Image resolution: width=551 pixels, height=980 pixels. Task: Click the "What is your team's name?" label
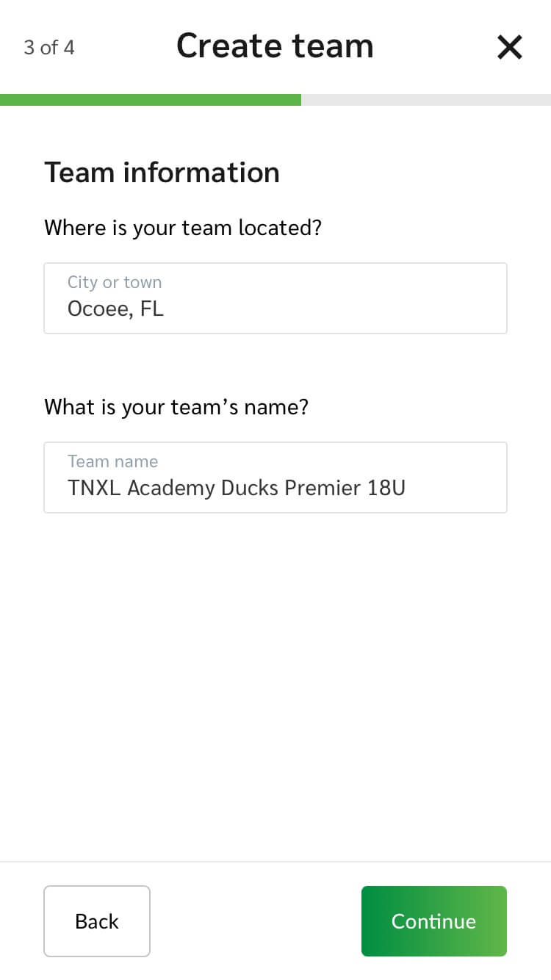pos(176,407)
